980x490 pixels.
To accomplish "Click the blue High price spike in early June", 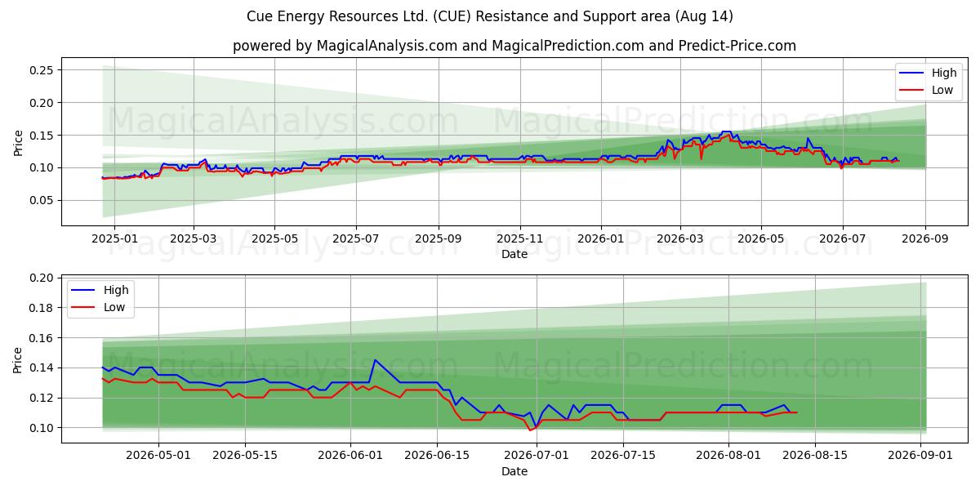I will coord(375,360).
